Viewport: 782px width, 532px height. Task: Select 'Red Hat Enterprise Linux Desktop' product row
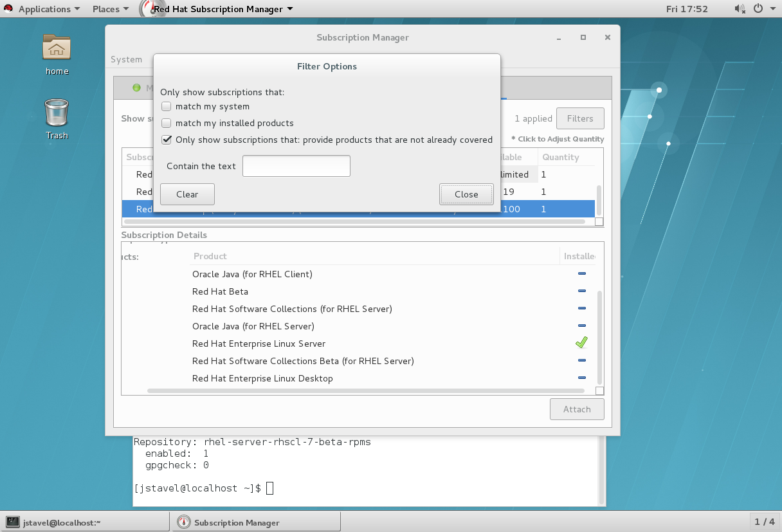coord(393,378)
